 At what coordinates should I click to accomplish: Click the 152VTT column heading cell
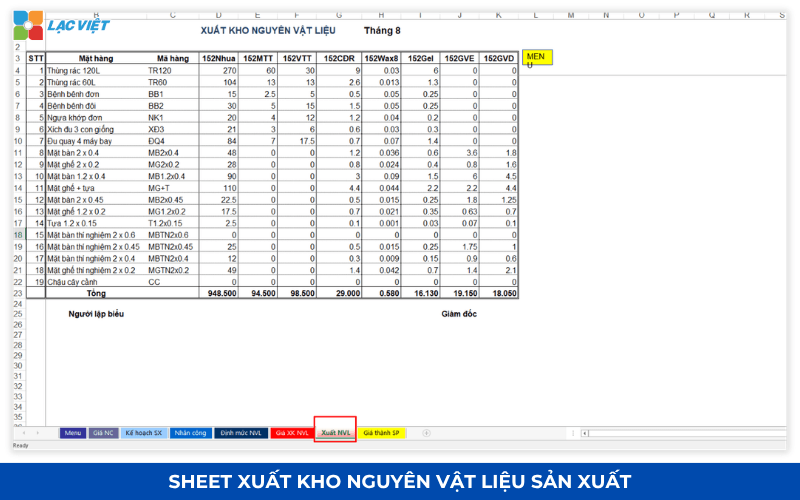tap(297, 58)
